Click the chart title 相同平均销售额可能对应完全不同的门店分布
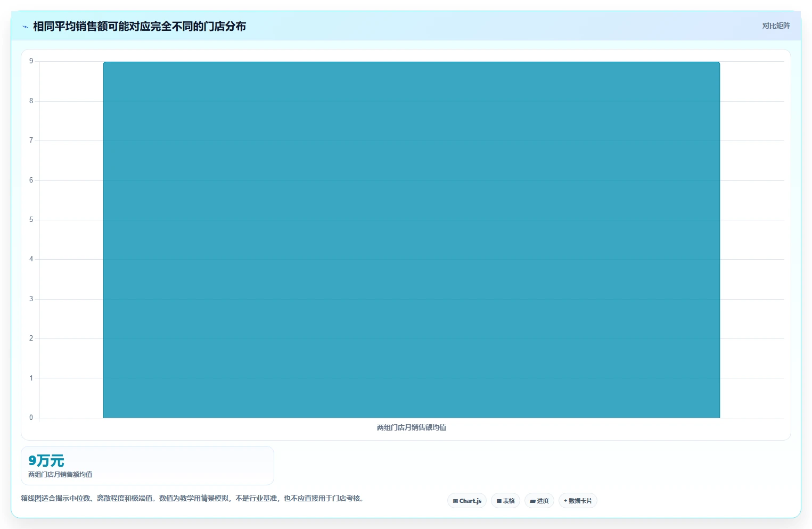Screen dimensions: 812x529 140,26
